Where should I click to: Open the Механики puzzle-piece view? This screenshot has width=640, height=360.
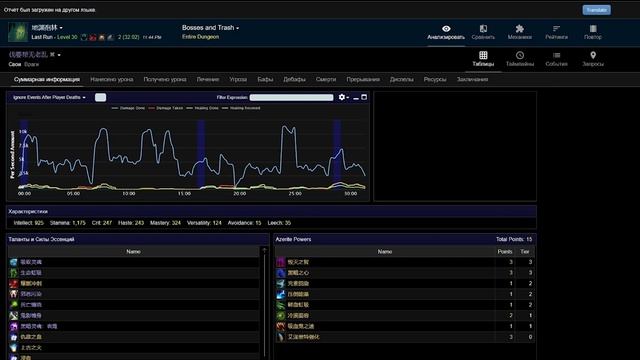coord(520,32)
